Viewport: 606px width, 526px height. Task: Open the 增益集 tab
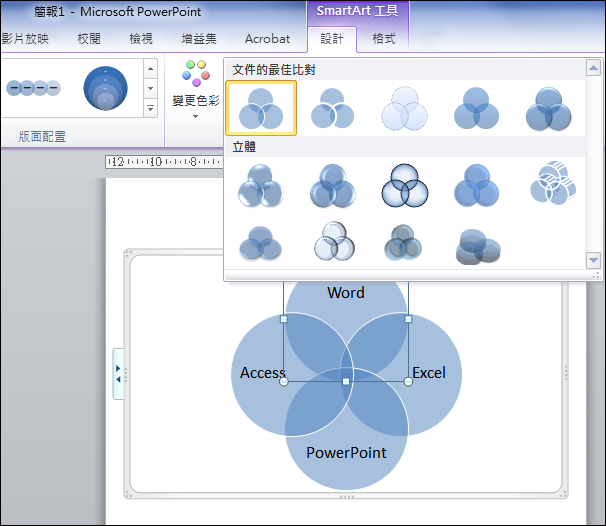point(199,39)
